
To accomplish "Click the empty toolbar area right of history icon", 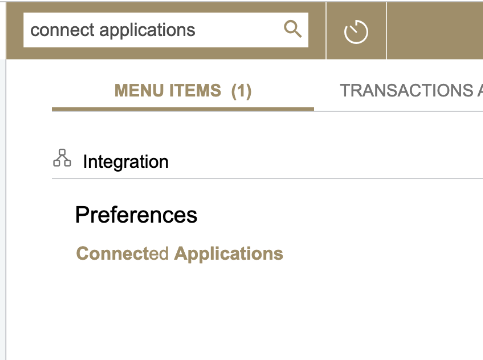I will coord(435,31).
